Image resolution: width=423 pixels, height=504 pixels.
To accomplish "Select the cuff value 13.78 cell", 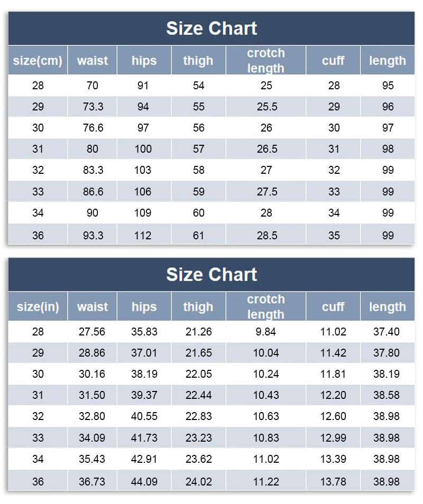I will (333, 482).
